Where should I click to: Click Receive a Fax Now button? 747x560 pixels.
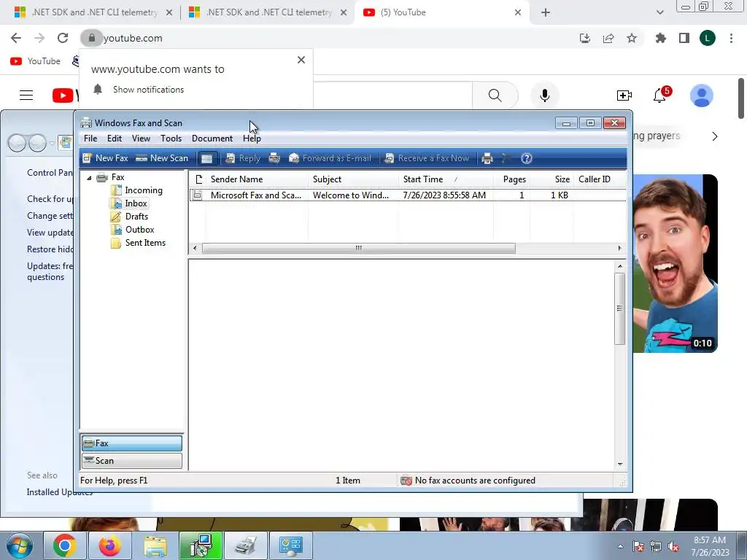(x=427, y=158)
